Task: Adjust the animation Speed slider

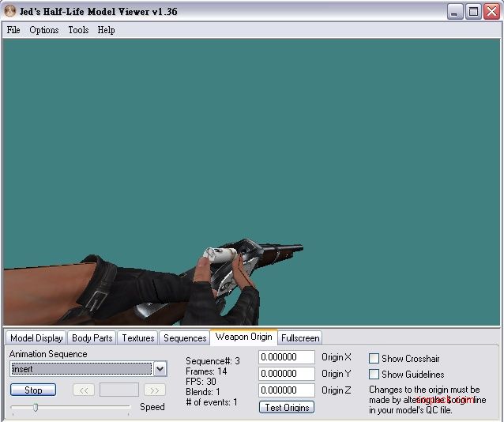Action: coord(36,407)
